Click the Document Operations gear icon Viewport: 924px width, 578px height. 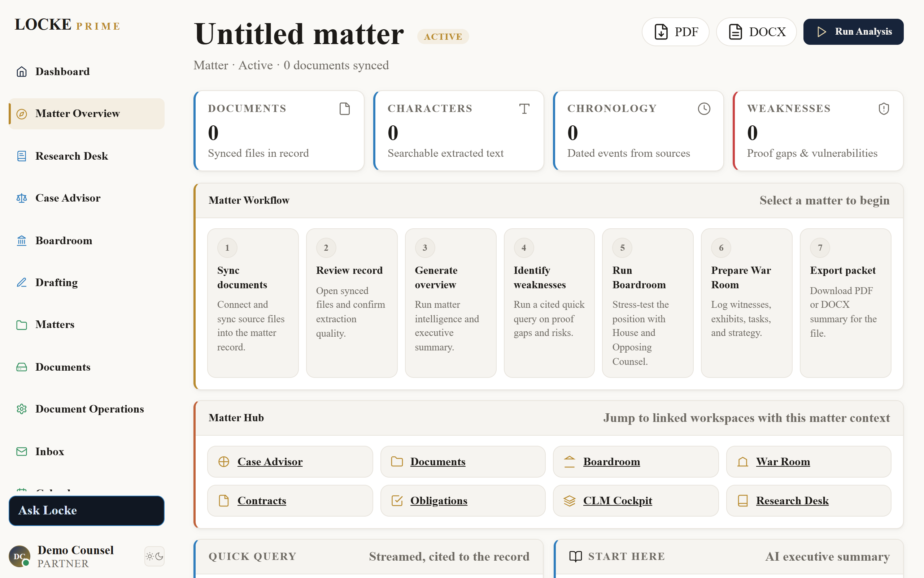pos(22,409)
